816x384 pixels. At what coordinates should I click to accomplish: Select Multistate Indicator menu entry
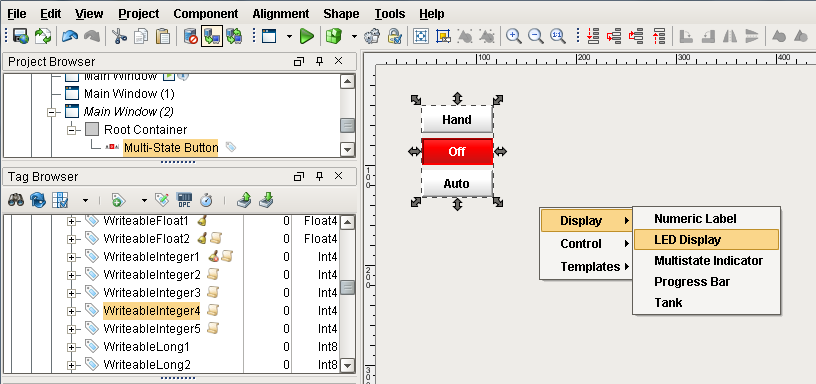706,261
